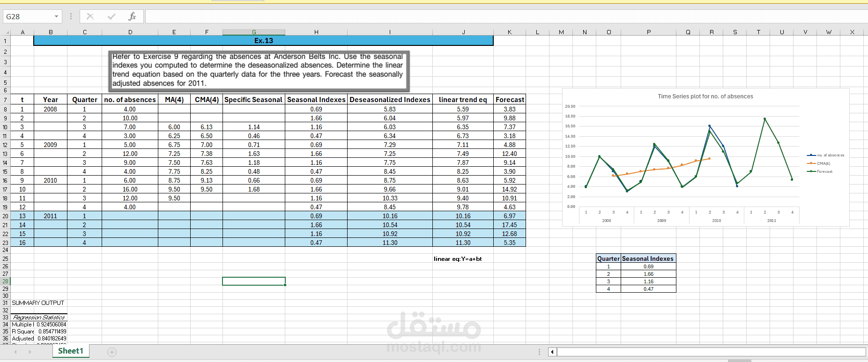Click the 'Year' header cell
The height and width of the screenshot is (362, 868).
coord(51,100)
